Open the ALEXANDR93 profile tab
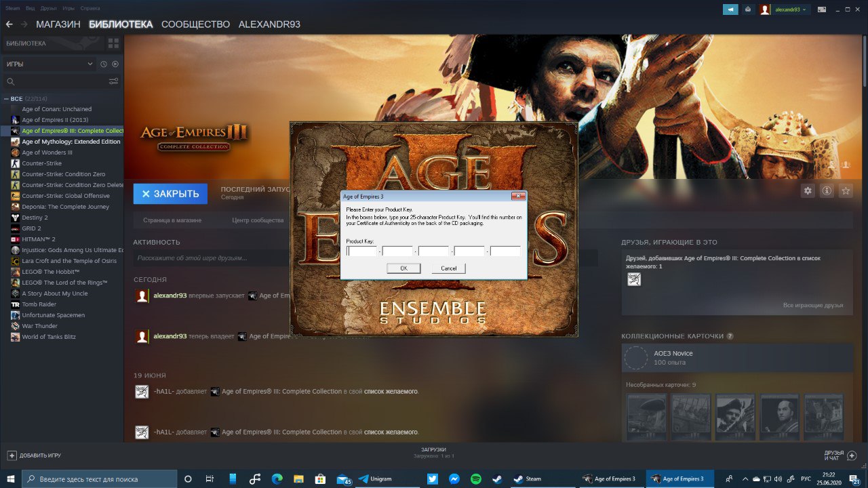The height and width of the screenshot is (488, 868). (269, 24)
